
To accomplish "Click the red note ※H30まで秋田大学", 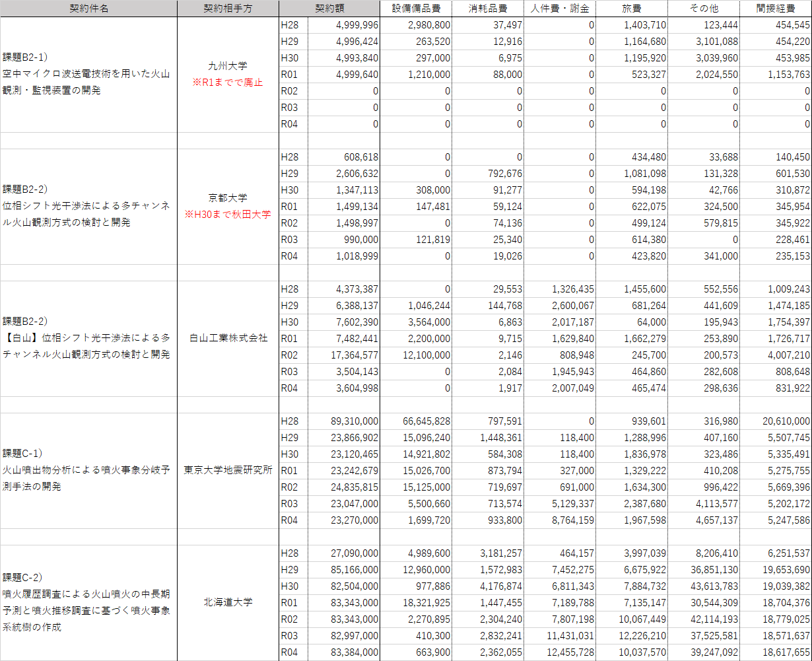I will (x=228, y=215).
